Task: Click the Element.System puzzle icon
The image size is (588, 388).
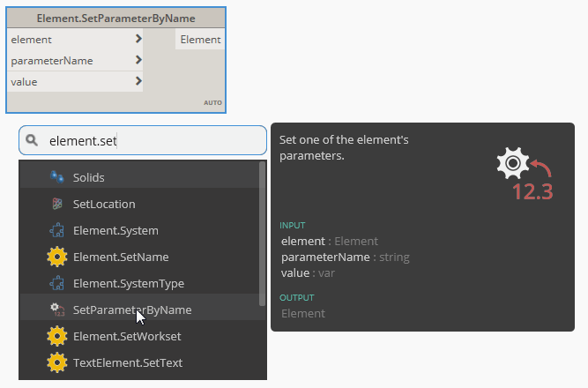Action: (x=57, y=230)
